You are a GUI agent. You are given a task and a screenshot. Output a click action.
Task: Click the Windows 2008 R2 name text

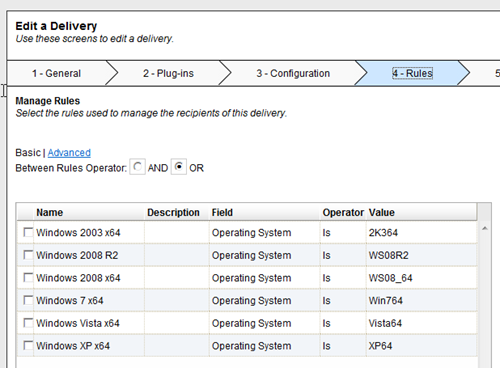[x=77, y=255]
